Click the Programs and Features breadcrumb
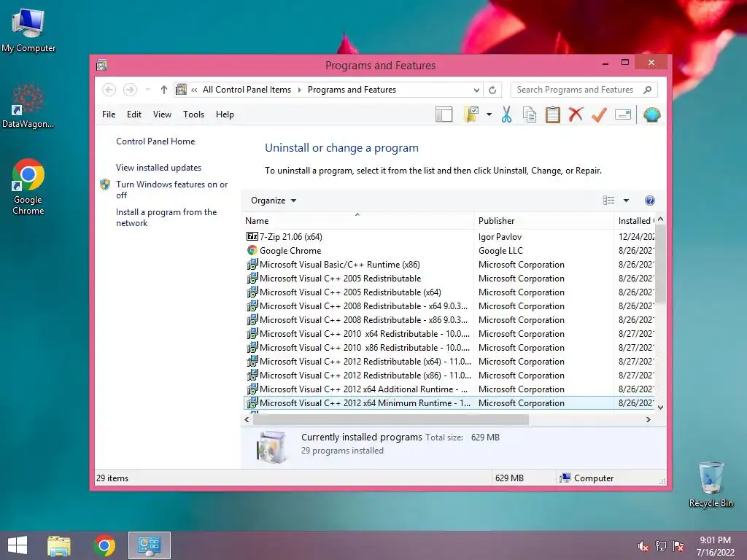This screenshot has width=747, height=560. click(352, 90)
